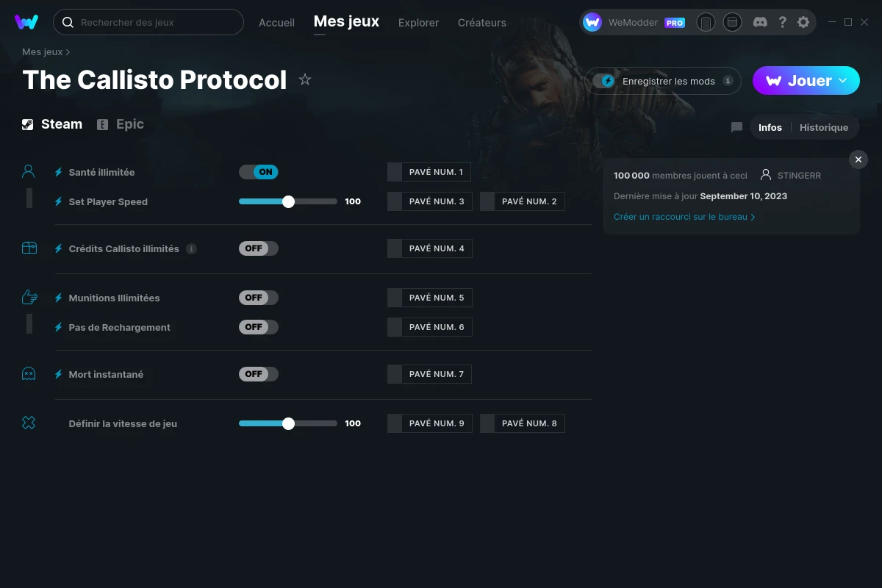Viewport: 882px width, 588px height.
Task: Open comments chat bubble icon
Action: (x=736, y=127)
